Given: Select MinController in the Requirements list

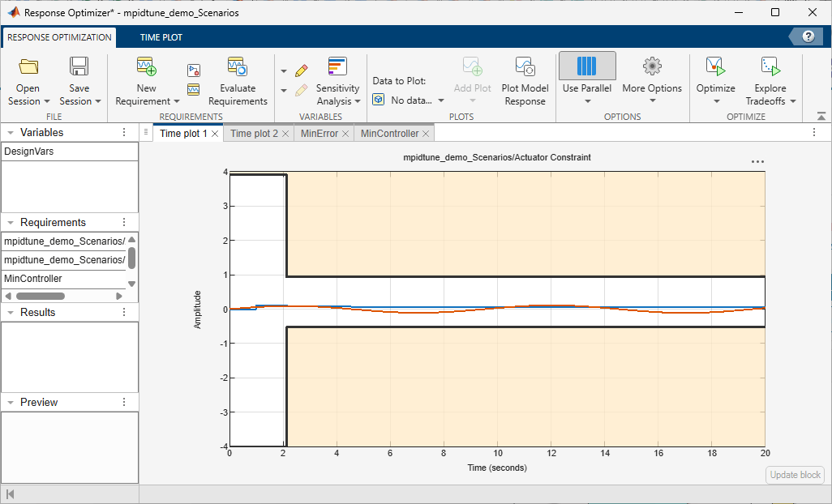Looking at the screenshot, I should 64,278.
